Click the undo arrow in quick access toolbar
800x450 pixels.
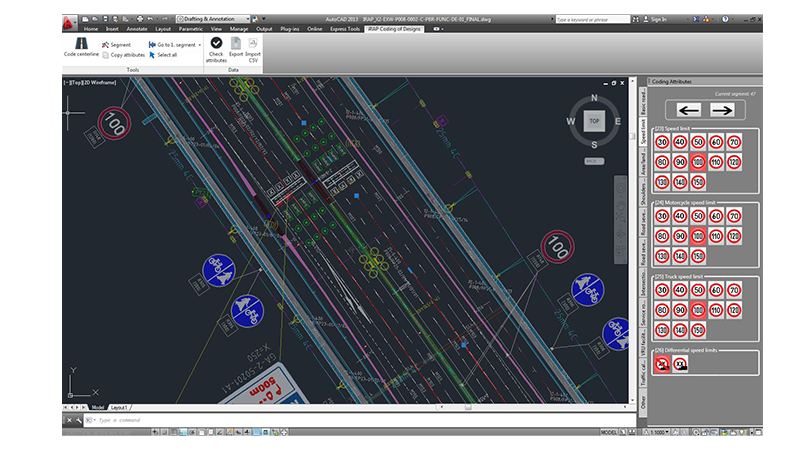(x=149, y=19)
